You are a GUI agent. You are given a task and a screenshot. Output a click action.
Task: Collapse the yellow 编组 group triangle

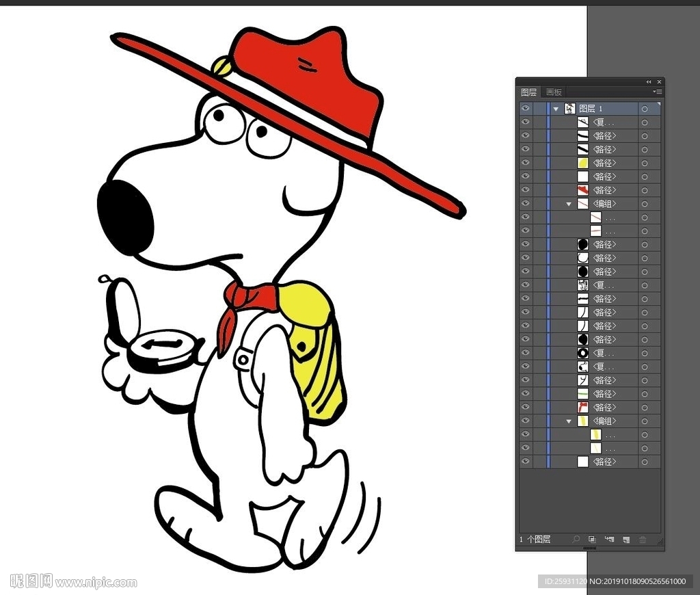pyautogui.click(x=569, y=421)
